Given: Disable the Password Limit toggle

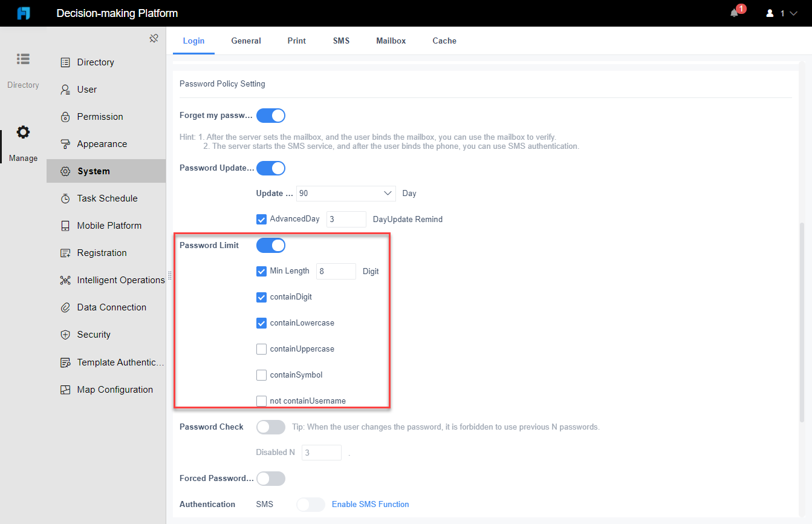Looking at the screenshot, I should [270, 245].
